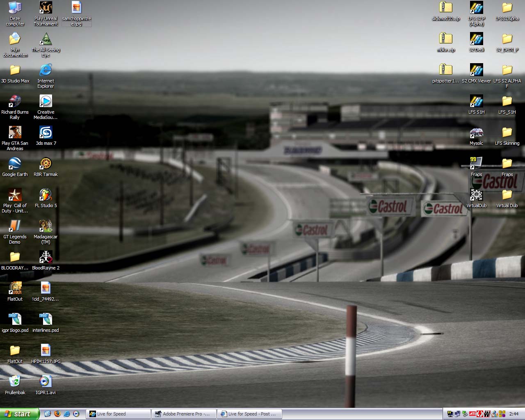Select the Virtual Dub folder

click(x=507, y=198)
